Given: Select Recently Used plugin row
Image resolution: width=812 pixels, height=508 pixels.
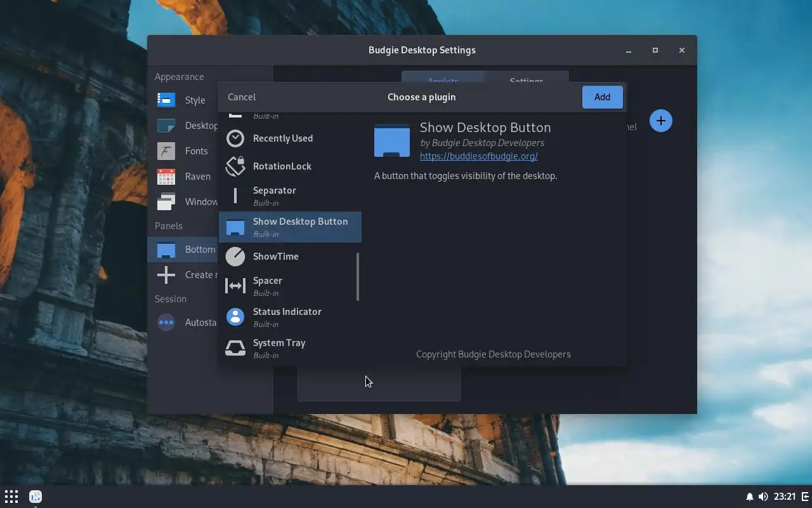Looking at the screenshot, I should [290, 138].
